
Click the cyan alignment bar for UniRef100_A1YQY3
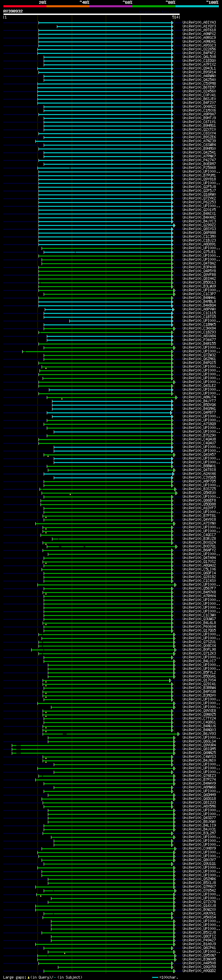115,26
